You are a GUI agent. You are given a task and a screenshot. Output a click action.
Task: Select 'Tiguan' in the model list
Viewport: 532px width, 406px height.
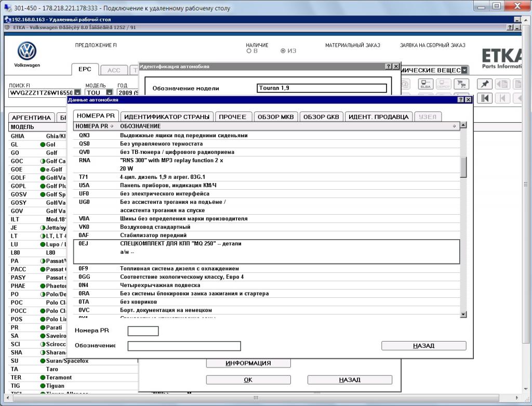pos(55,386)
